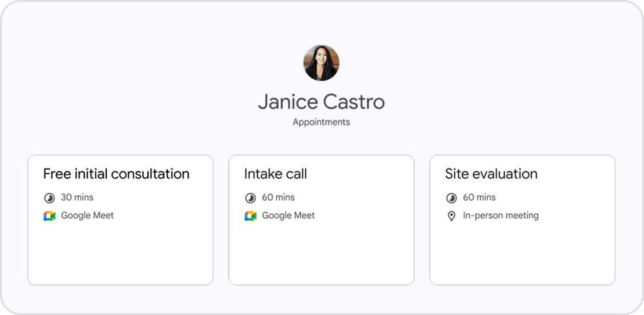This screenshot has height=315, width=644.
Task: Click the clock icon in Site evaluation card
Action: pyautogui.click(x=451, y=198)
